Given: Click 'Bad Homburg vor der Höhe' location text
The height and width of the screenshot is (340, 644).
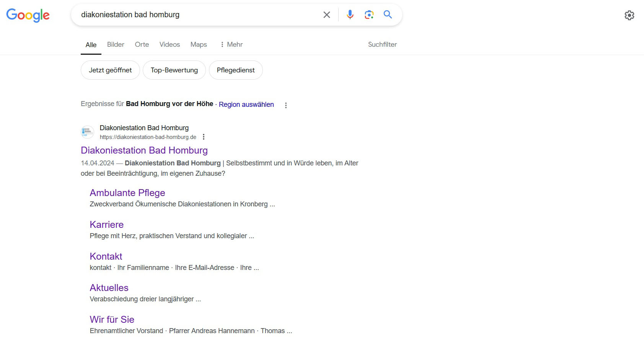Looking at the screenshot, I should (x=170, y=104).
